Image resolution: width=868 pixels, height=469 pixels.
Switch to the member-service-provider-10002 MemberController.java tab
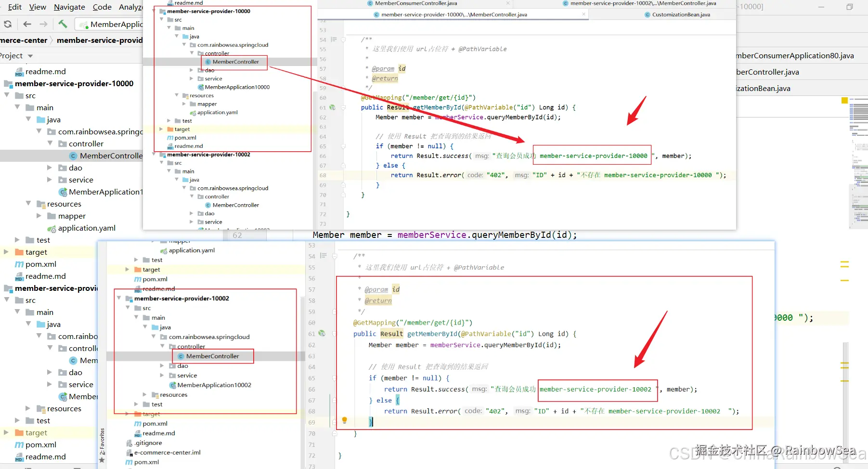click(643, 3)
